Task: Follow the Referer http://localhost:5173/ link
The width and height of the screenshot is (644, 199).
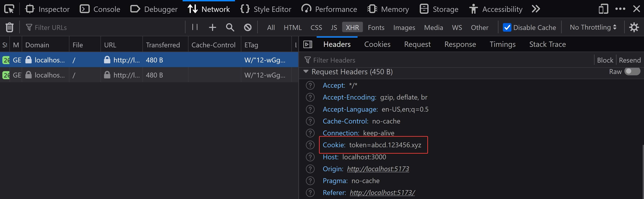Action: pyautogui.click(x=382, y=192)
